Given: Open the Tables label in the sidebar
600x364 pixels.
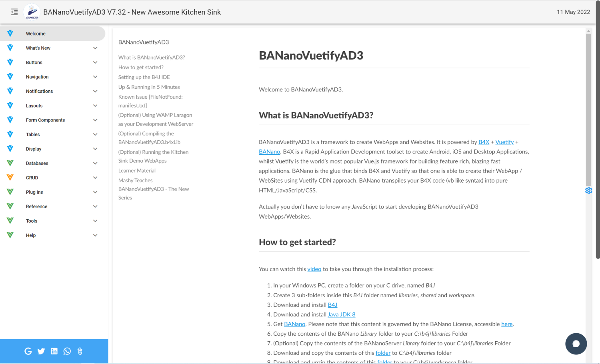Looking at the screenshot, I should (x=33, y=134).
